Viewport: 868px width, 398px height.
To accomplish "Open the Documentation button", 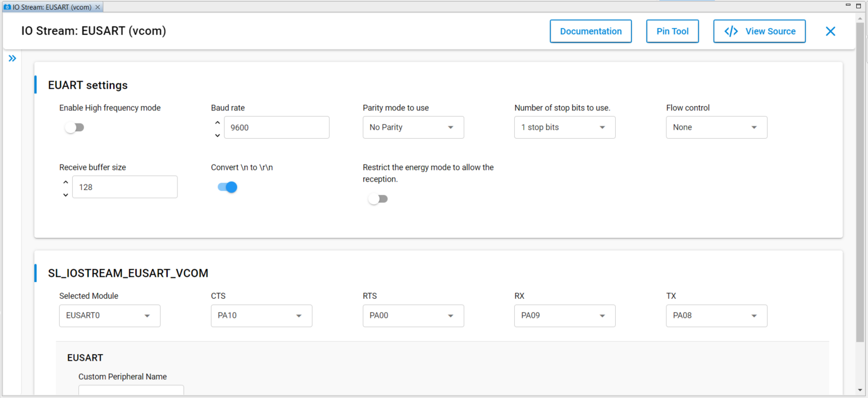I will pos(590,32).
